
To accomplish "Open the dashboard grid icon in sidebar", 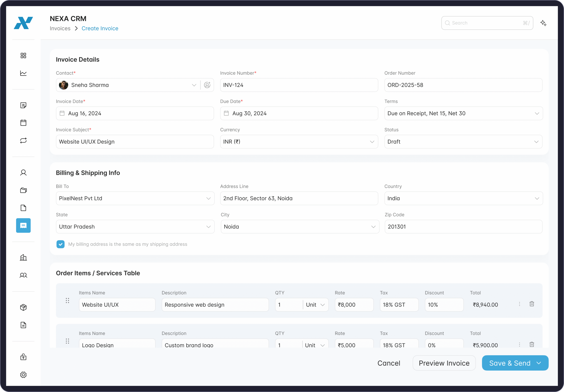I will click(x=23, y=55).
